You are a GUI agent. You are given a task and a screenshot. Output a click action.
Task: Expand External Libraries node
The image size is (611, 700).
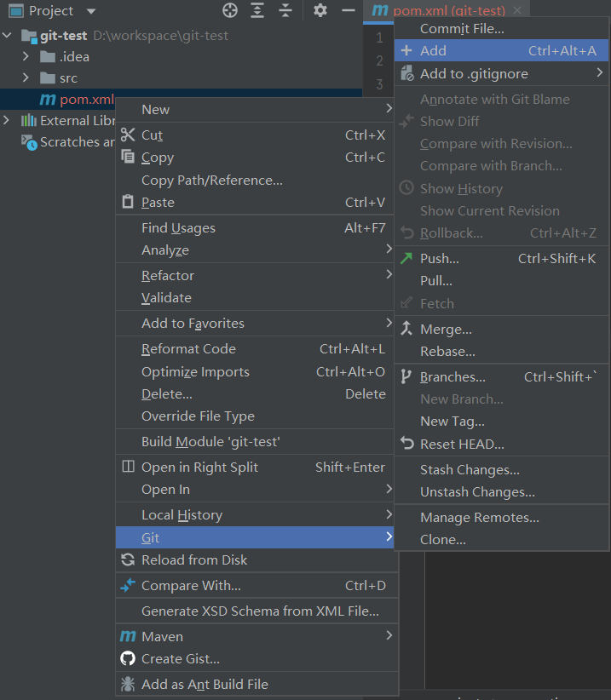7,121
